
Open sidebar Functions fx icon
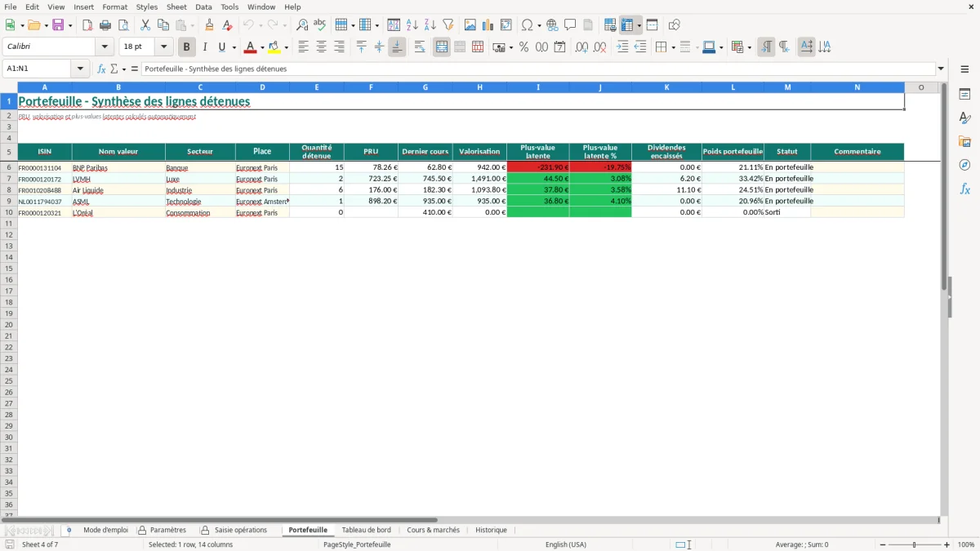964,189
